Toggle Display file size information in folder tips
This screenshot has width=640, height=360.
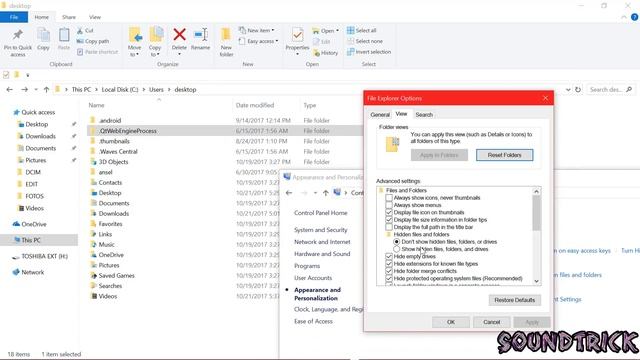pos(389,220)
